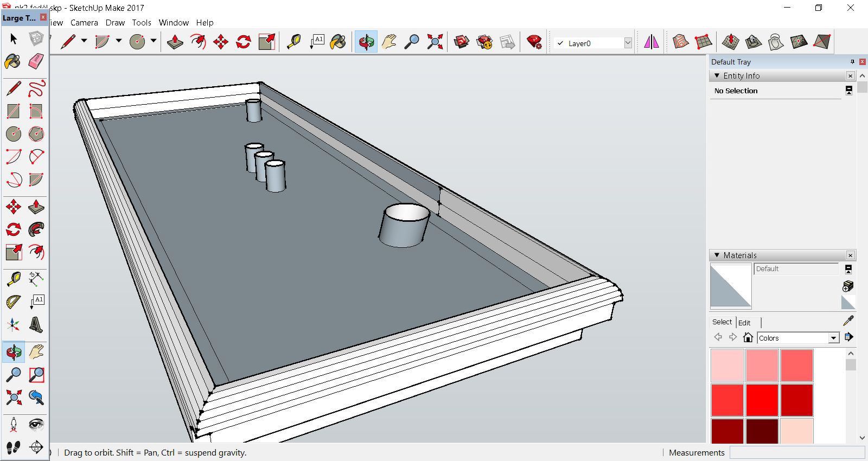The width and height of the screenshot is (868, 461).
Task: Pick the Sandbox Add Detail tool
Action: click(799, 42)
